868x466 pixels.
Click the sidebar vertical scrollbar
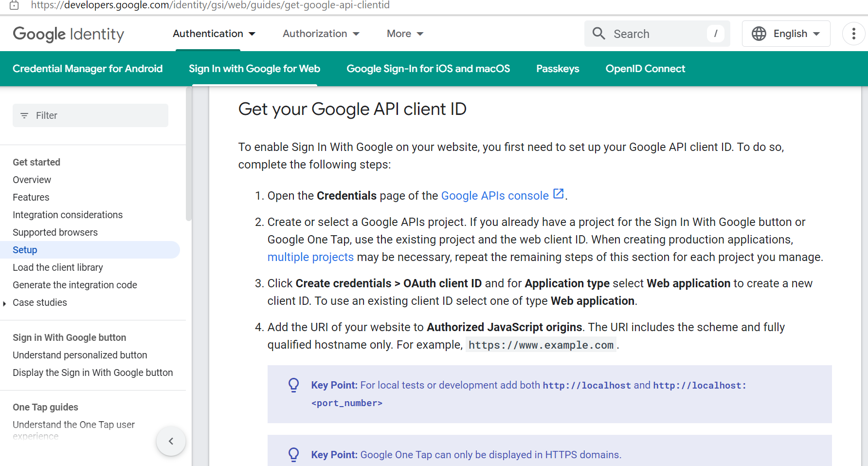[189, 154]
